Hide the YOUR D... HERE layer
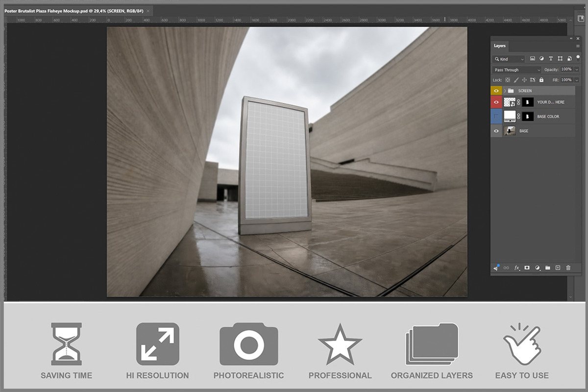 (496, 102)
